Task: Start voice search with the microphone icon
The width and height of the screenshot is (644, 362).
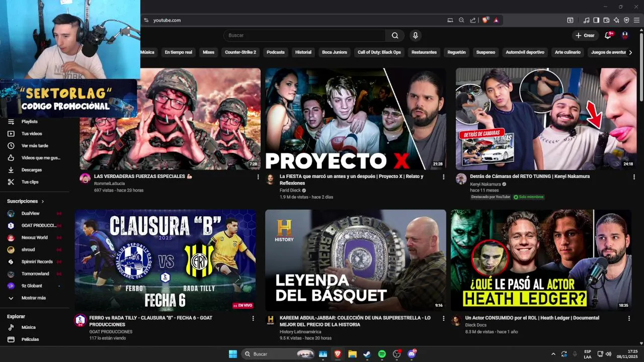Action: pyautogui.click(x=415, y=35)
